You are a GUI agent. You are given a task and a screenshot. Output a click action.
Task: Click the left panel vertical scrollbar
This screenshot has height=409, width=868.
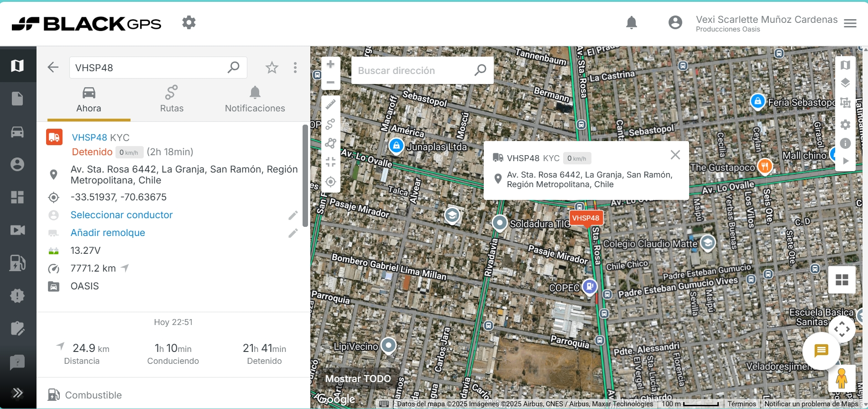[x=305, y=176]
